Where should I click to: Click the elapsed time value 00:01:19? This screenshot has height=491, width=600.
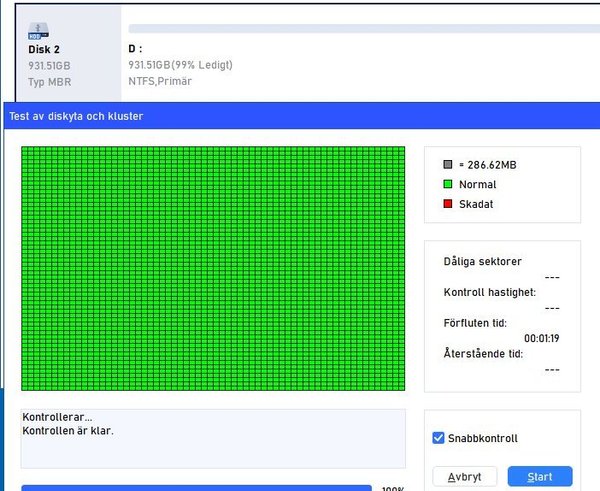point(541,338)
